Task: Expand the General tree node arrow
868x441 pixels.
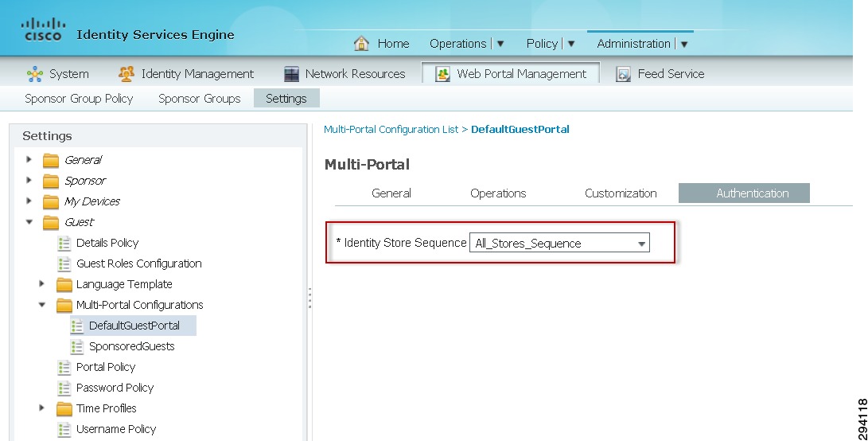Action: point(29,159)
